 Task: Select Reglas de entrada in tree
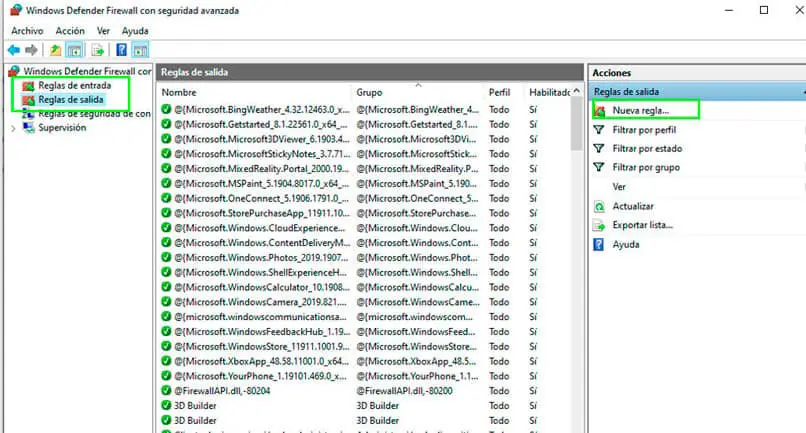click(75, 85)
